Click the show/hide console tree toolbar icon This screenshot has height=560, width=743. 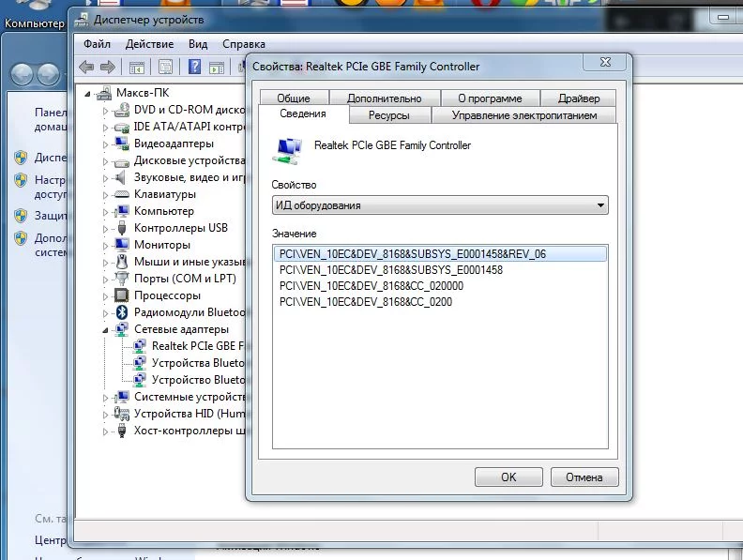pos(136,67)
